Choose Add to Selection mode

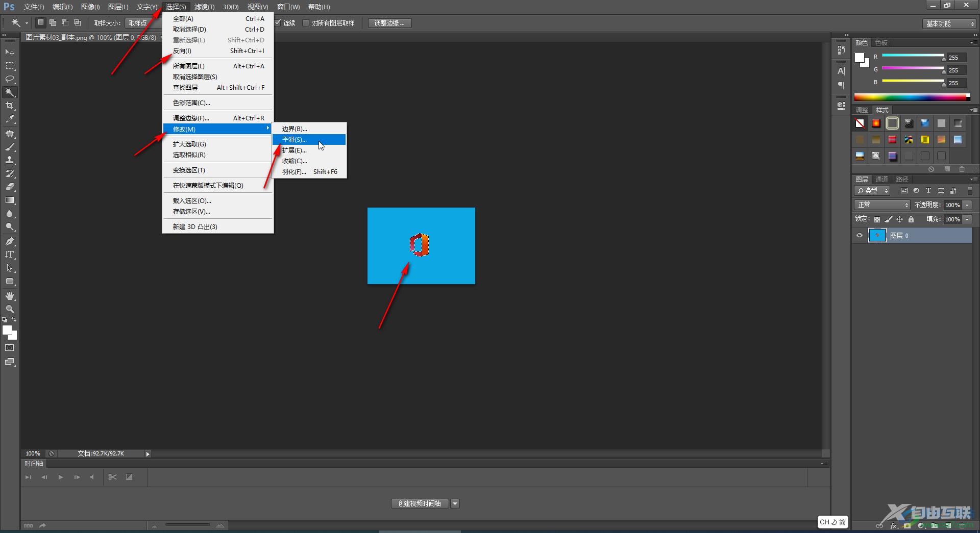pyautogui.click(x=53, y=22)
